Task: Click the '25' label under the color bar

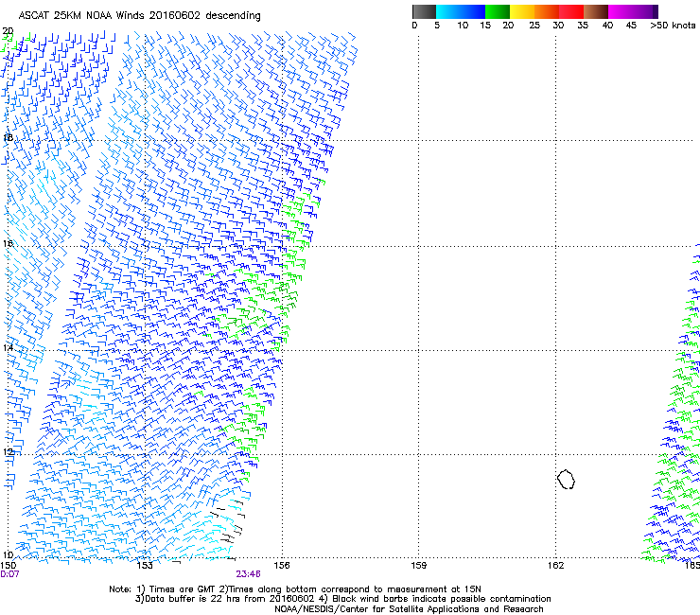Action: [x=534, y=26]
